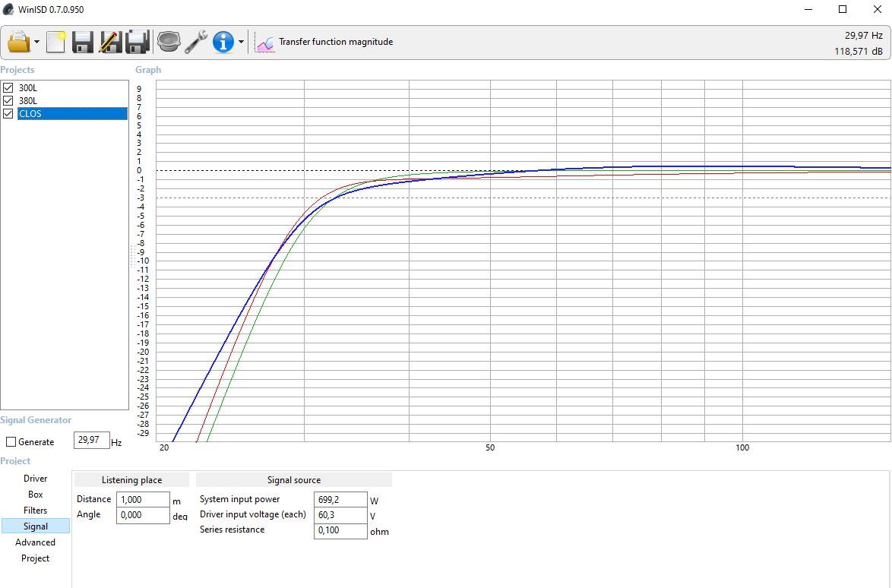The width and height of the screenshot is (892, 588).
Task: Click the 118,571 dB cursor readout
Action: 859,51
